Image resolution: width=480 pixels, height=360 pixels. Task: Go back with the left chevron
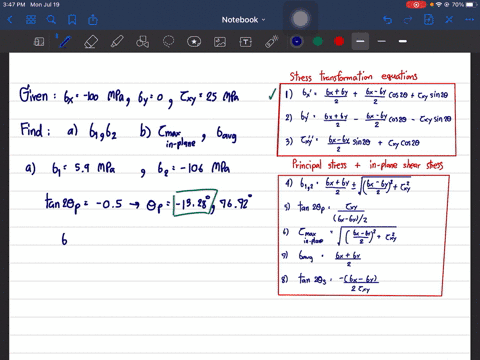[10, 20]
